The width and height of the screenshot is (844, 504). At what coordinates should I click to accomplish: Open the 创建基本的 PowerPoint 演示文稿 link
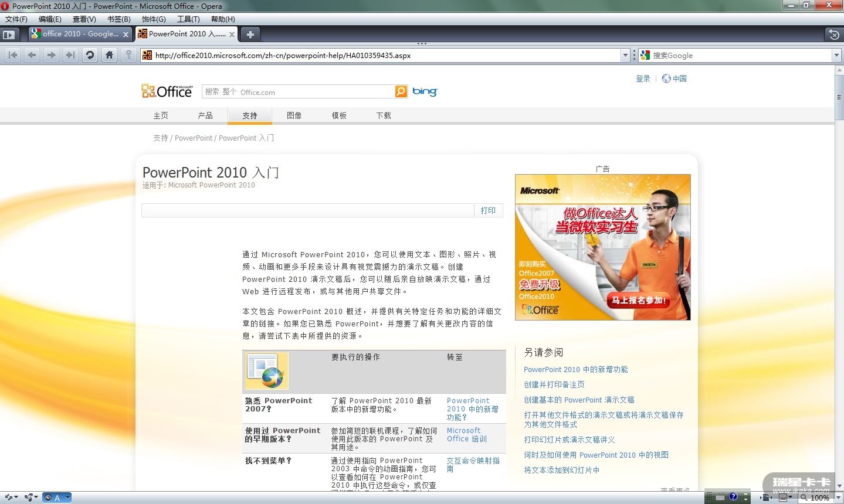tap(579, 400)
